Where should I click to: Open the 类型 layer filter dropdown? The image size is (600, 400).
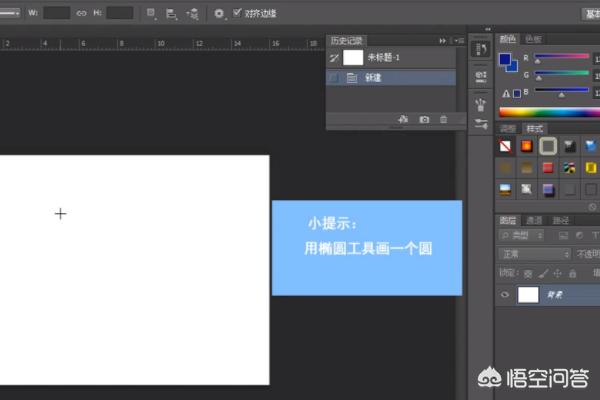522,235
